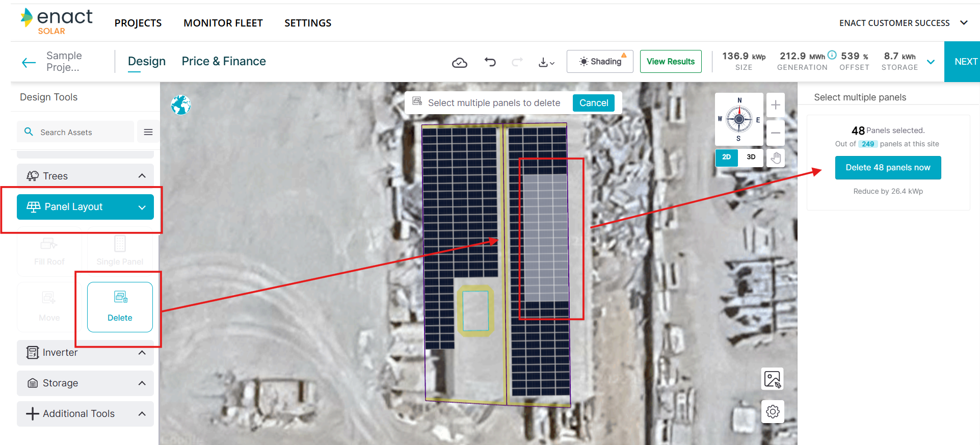Cancel the multiple panel selection
980x445 pixels.
point(593,103)
